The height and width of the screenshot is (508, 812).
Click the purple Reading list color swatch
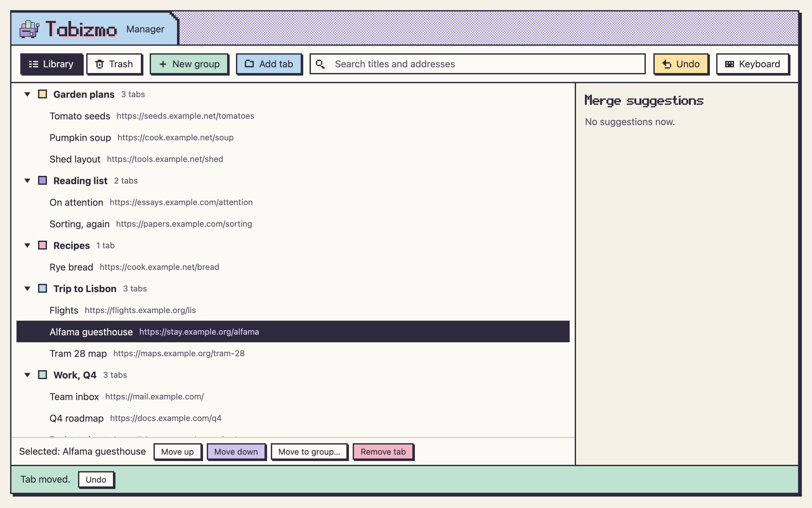(x=43, y=180)
